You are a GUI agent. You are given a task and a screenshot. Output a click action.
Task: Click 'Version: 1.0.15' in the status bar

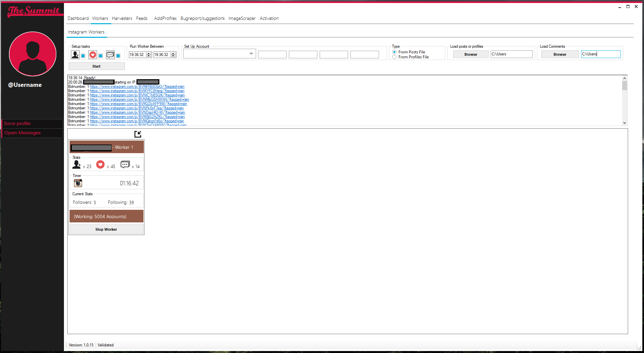pos(81,345)
